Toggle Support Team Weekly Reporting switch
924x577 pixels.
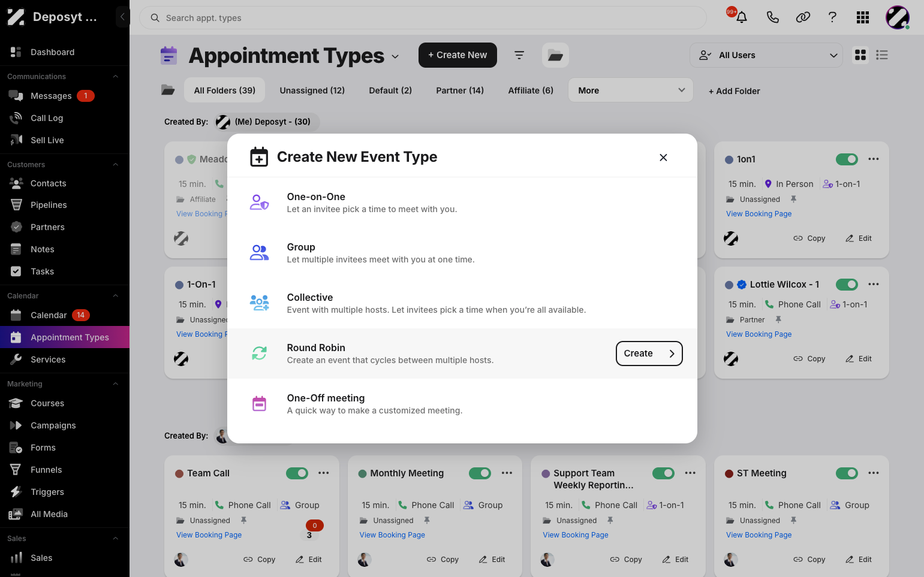tap(663, 473)
